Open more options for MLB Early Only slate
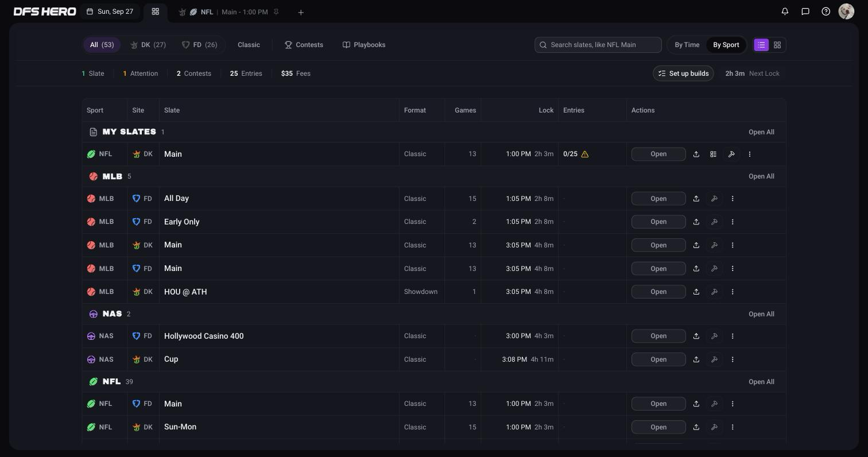 (733, 222)
